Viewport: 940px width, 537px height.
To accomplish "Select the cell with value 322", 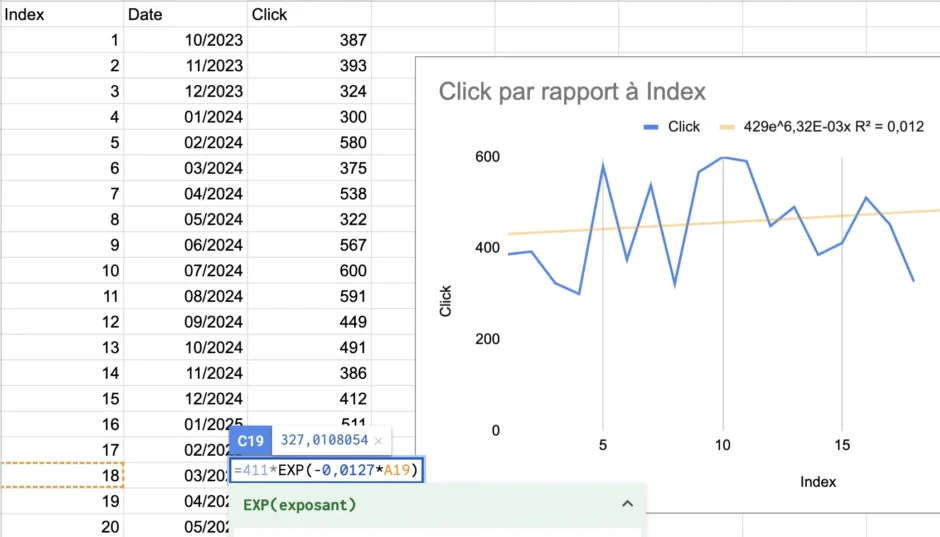I will 309,219.
